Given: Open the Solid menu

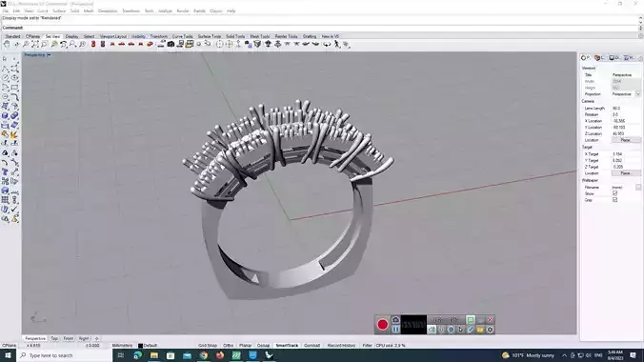Looking at the screenshot, I should click(x=74, y=11).
